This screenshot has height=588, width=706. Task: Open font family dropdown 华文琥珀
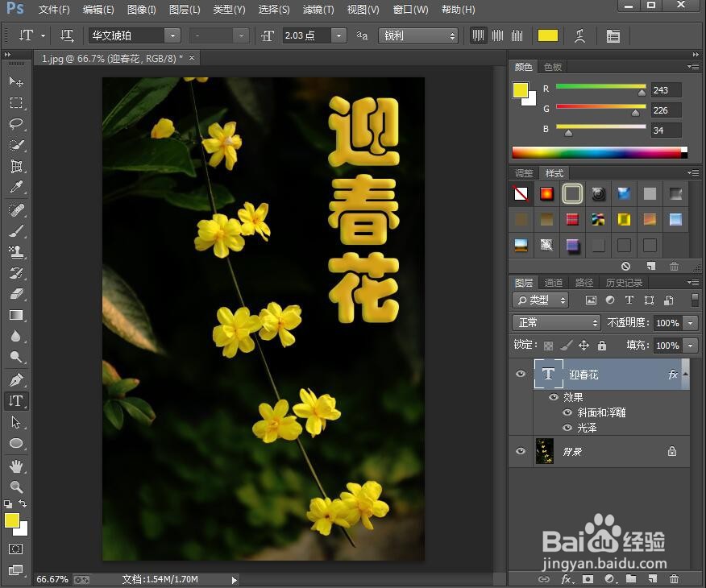tap(172, 35)
